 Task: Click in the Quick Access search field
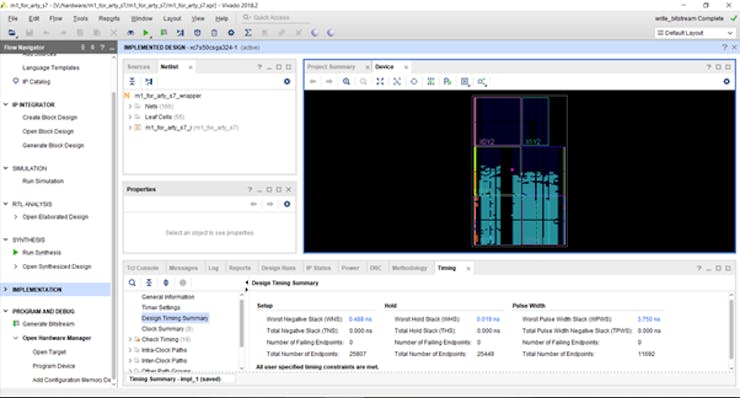pos(276,17)
